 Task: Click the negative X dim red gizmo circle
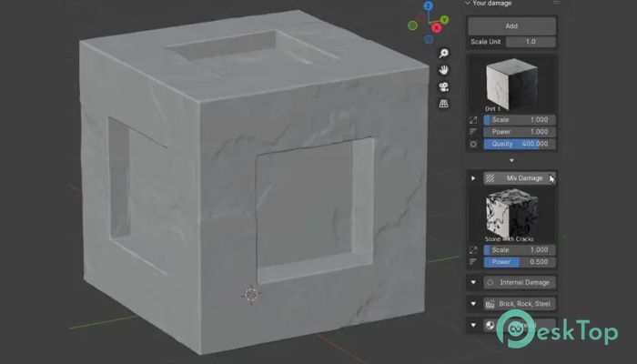420,17
